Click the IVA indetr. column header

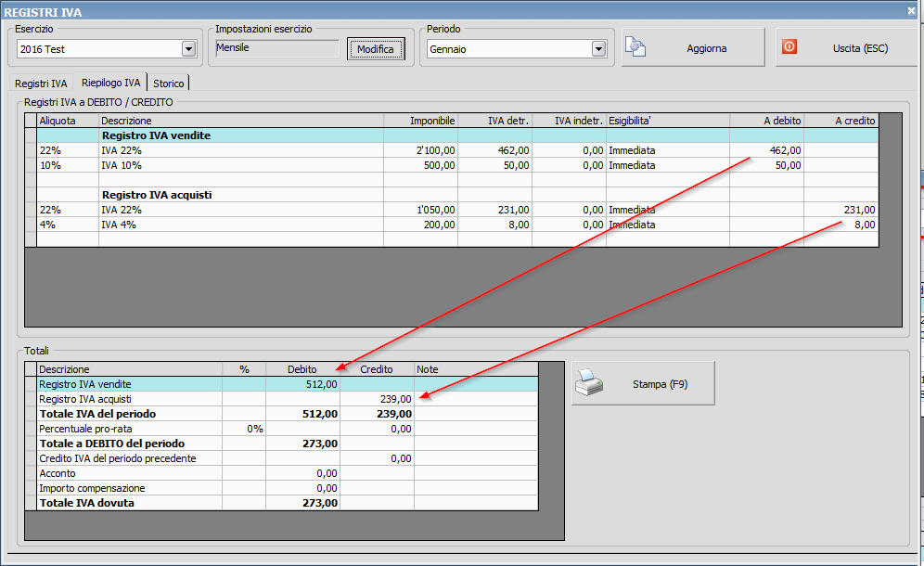click(570, 121)
